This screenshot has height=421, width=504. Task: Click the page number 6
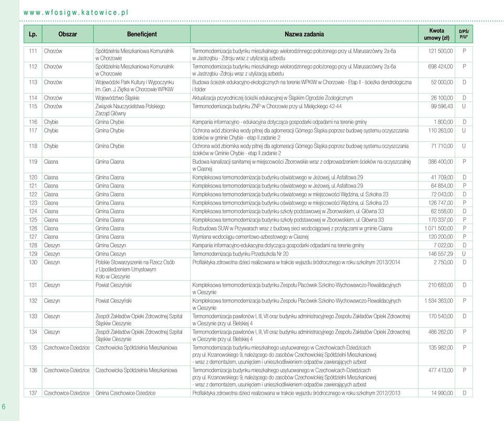[x=4, y=406]
